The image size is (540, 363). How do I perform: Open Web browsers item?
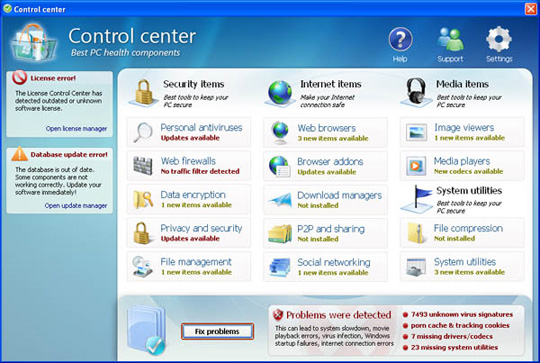(325, 133)
